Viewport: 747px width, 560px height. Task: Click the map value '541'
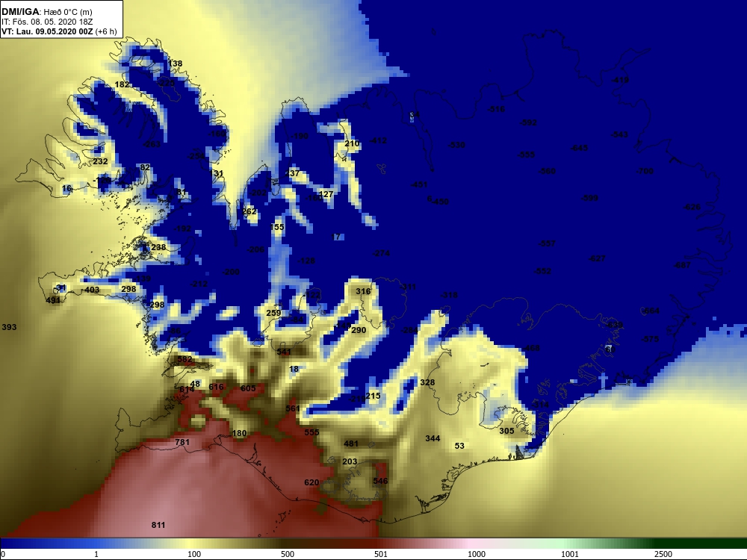pos(283,352)
